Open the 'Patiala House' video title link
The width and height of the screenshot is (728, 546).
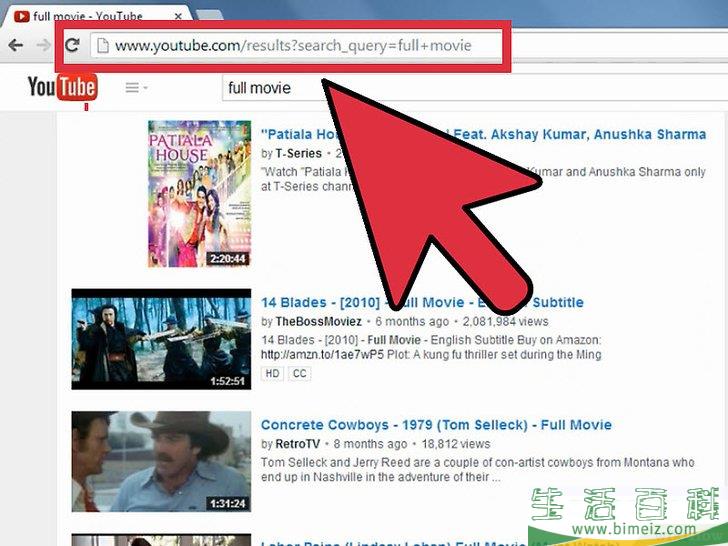[x=483, y=134]
